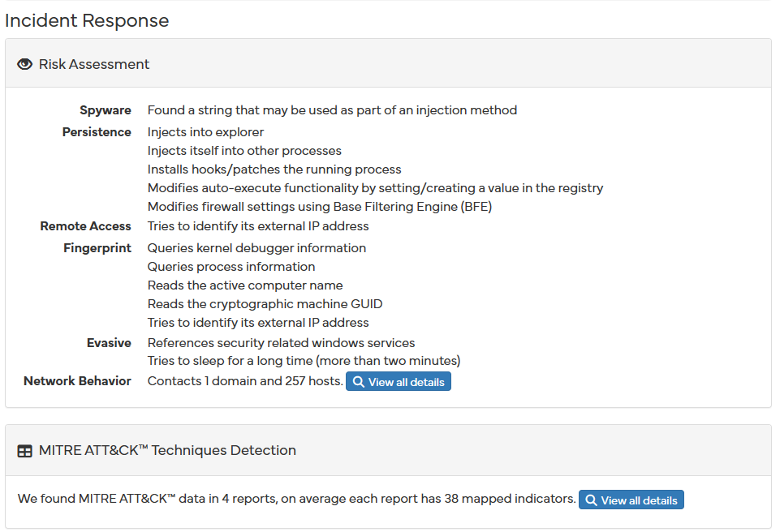Select the Evasive category label
This screenshot has height=532, width=780.
pyautogui.click(x=109, y=342)
